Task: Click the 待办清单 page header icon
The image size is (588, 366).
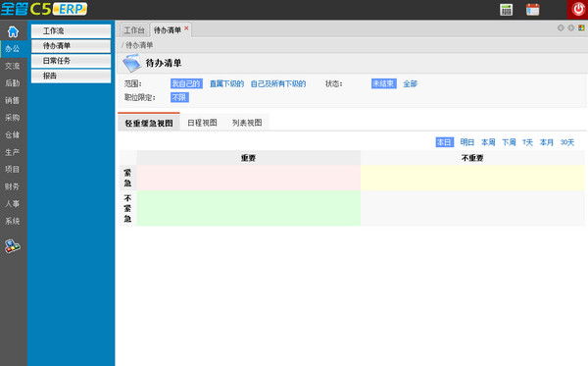Action: coord(131,63)
